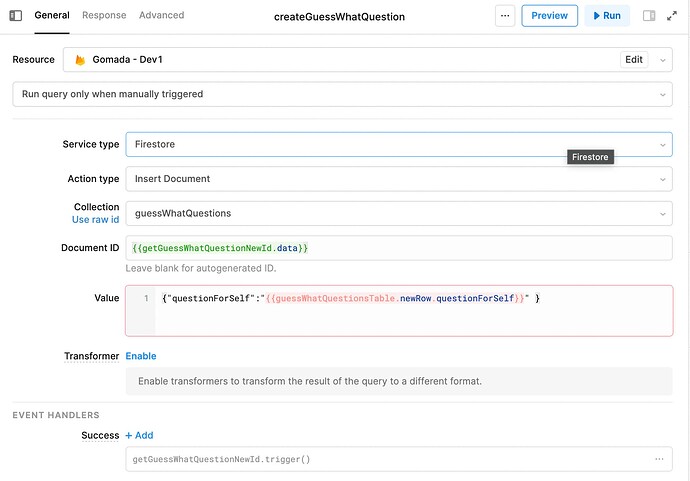This screenshot has width=690, height=481.
Task: Edit the Gomada - Dev1 resource
Action: [x=634, y=59]
